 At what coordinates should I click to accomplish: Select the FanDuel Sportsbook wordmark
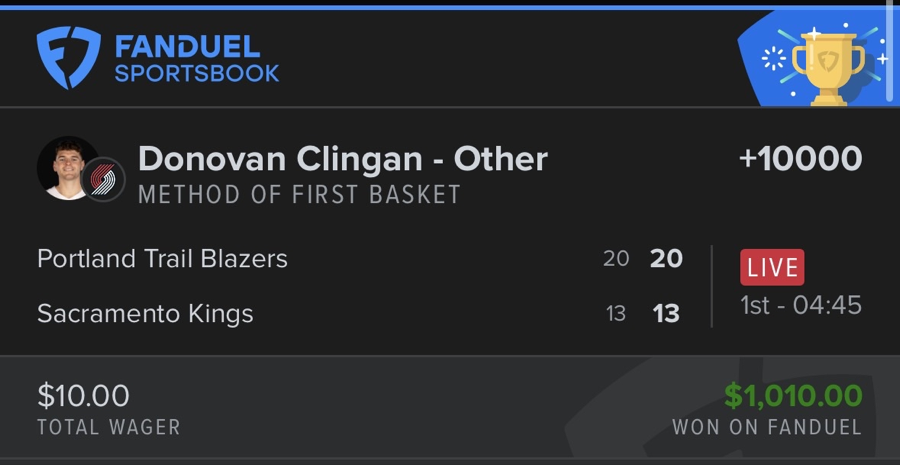[x=196, y=59]
